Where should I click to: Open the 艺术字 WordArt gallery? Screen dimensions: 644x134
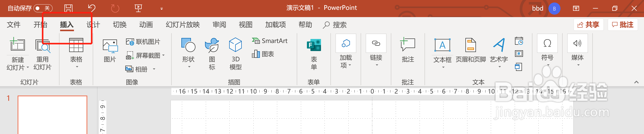499,53
